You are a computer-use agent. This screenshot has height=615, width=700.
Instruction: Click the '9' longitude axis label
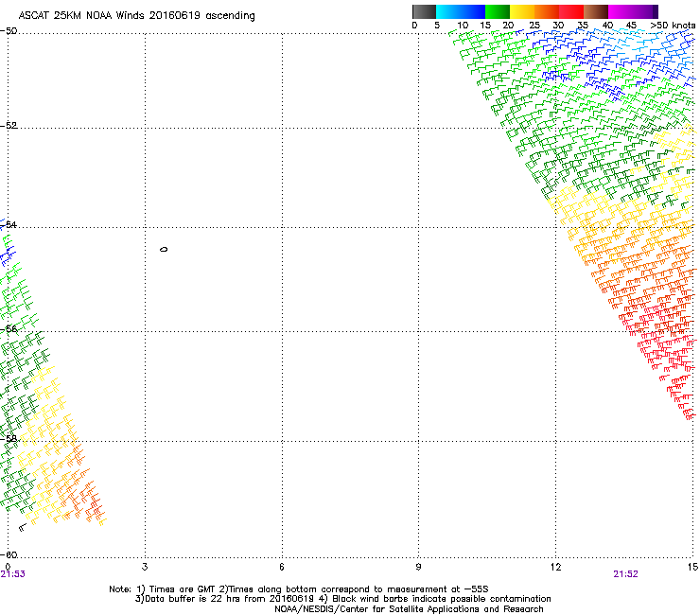coord(418,567)
